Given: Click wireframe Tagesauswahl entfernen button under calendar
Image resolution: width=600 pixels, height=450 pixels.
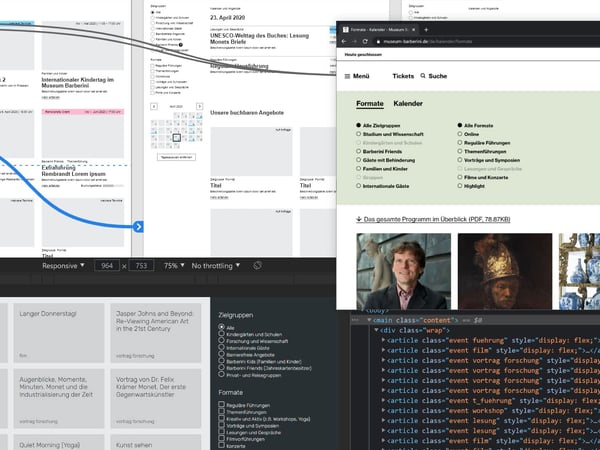Looking at the screenshot, I should (176, 157).
